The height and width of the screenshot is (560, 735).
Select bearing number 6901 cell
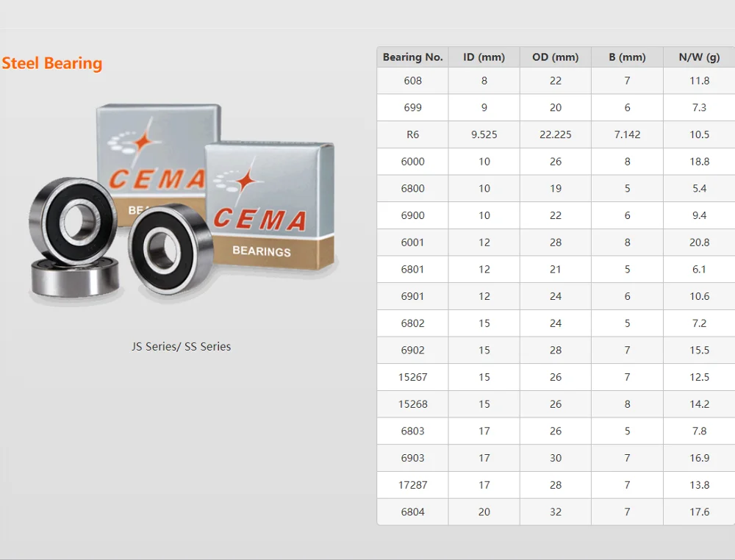tap(412, 296)
